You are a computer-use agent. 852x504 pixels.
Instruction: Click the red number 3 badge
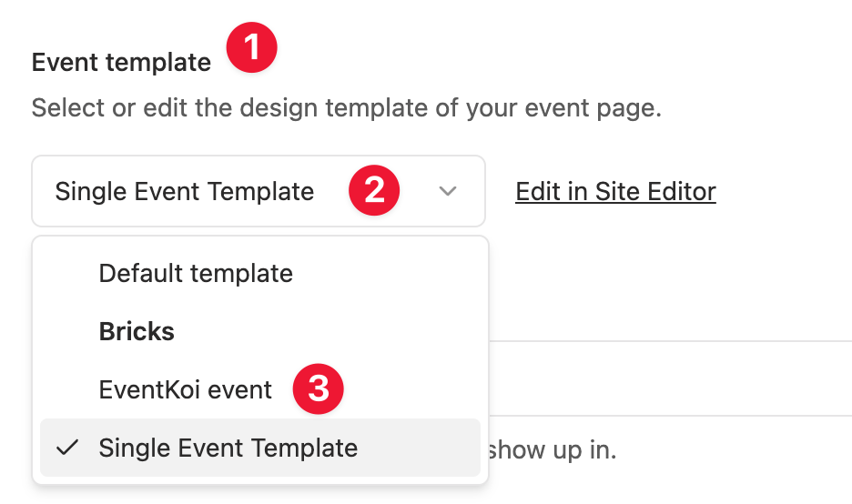click(x=318, y=389)
